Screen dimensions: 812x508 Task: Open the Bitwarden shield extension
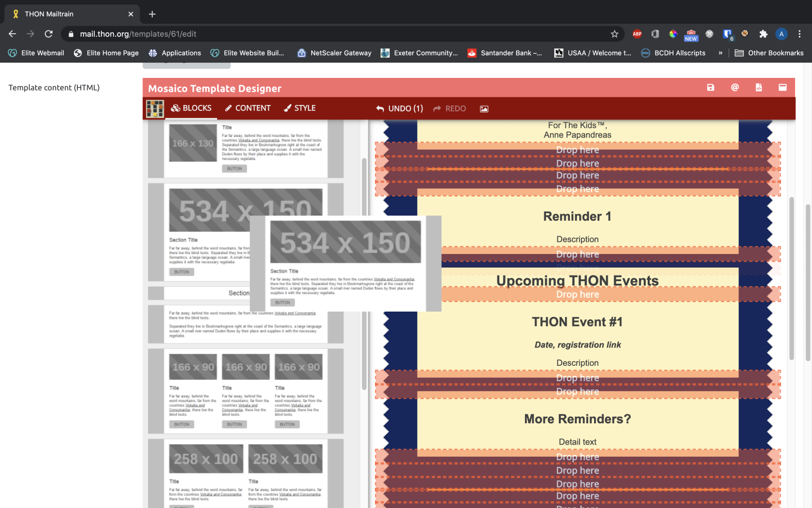pyautogui.click(x=727, y=34)
